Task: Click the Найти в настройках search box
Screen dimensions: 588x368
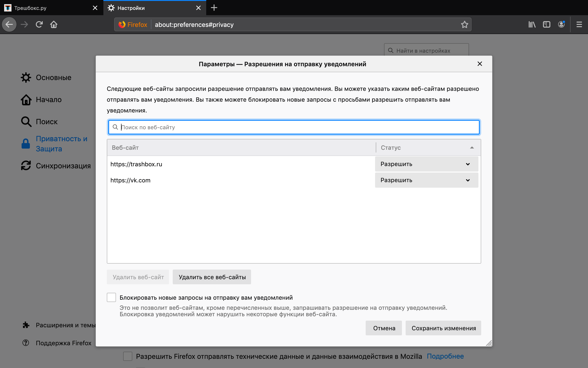Action: pyautogui.click(x=427, y=50)
